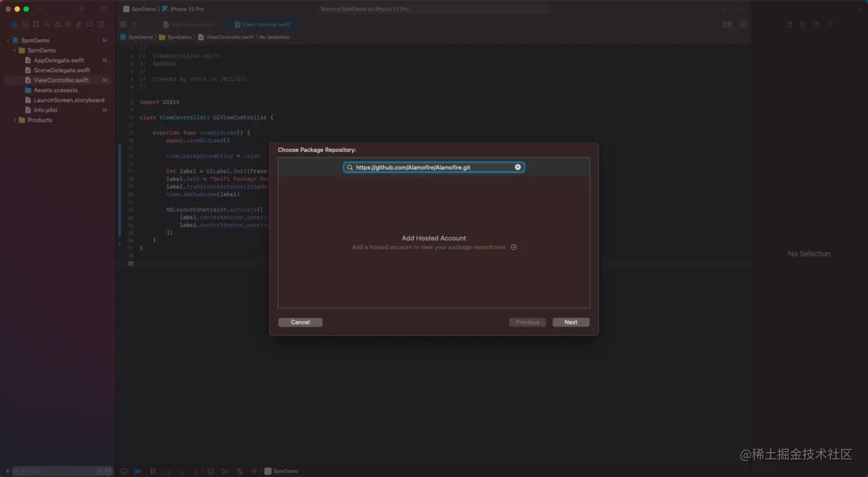Select LaunchScreen.storyboard in navigator
The image size is (868, 477).
pos(69,100)
